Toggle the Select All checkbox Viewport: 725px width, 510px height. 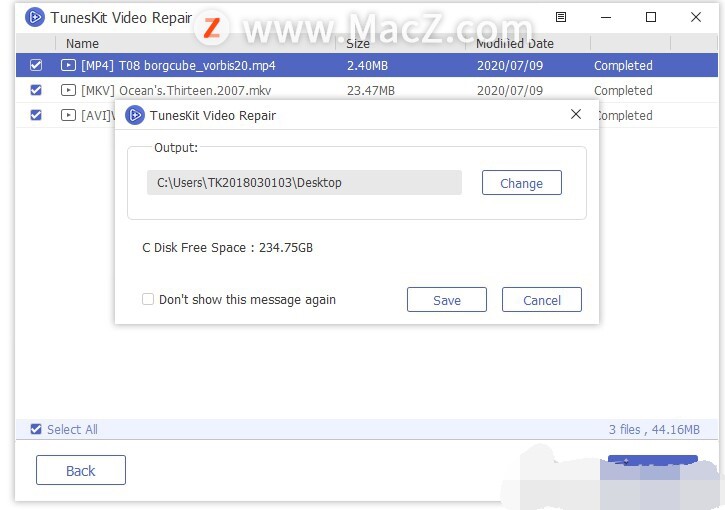[36, 430]
